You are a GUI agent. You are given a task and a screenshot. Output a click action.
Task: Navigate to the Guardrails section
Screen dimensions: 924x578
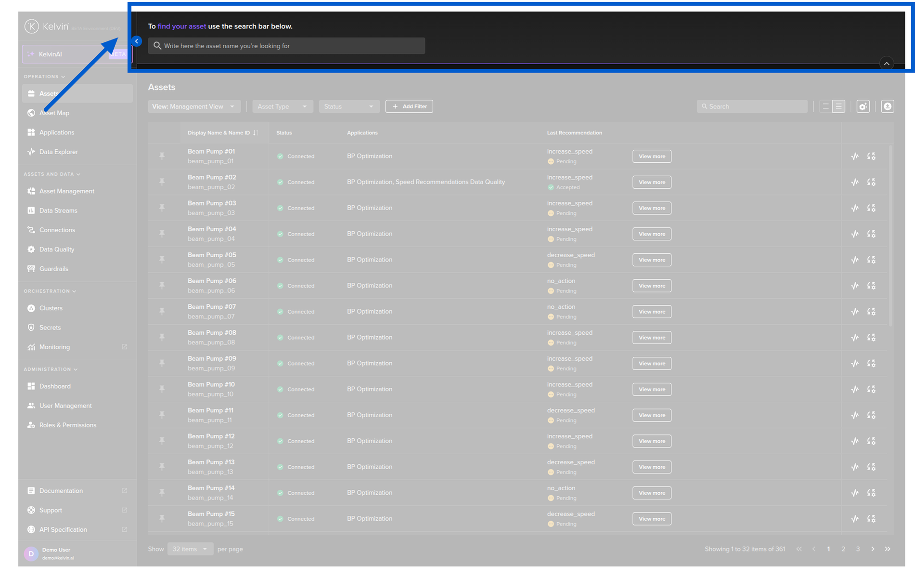(x=53, y=269)
